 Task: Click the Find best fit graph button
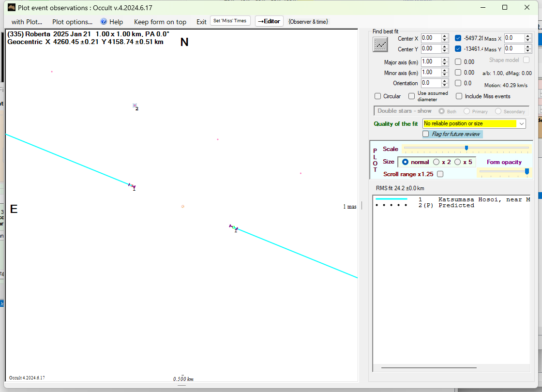pyautogui.click(x=381, y=44)
